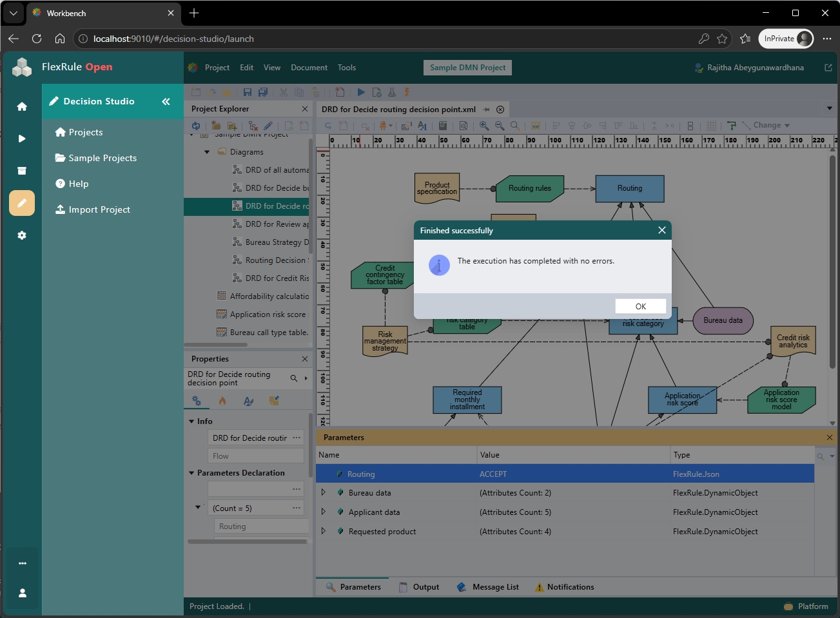Click the Run play icon in the left rail
The image size is (840, 618).
(22, 139)
